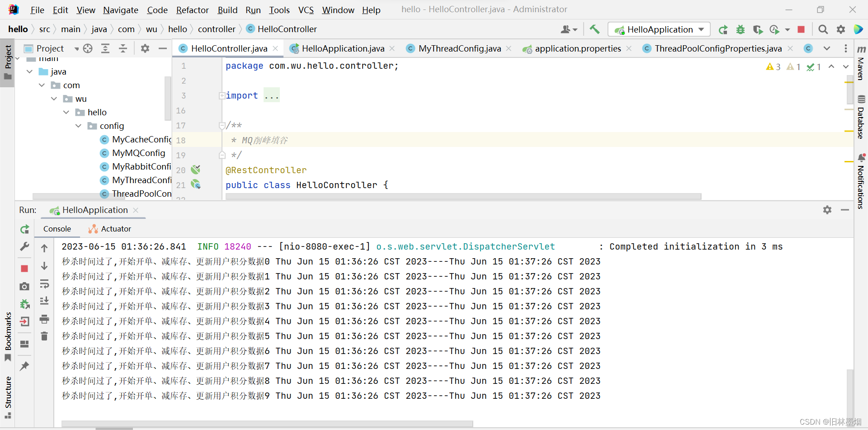Switch to HelloApplication.java tab

(343, 48)
